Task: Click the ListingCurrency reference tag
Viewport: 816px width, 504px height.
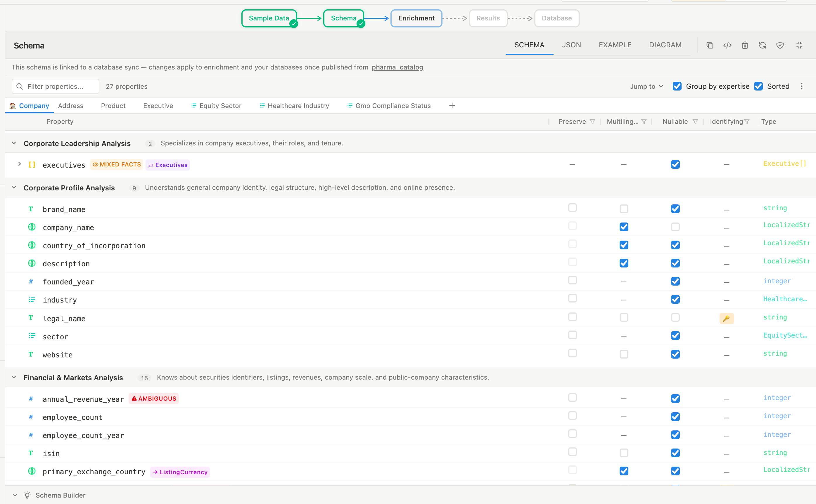Action: tap(180, 472)
